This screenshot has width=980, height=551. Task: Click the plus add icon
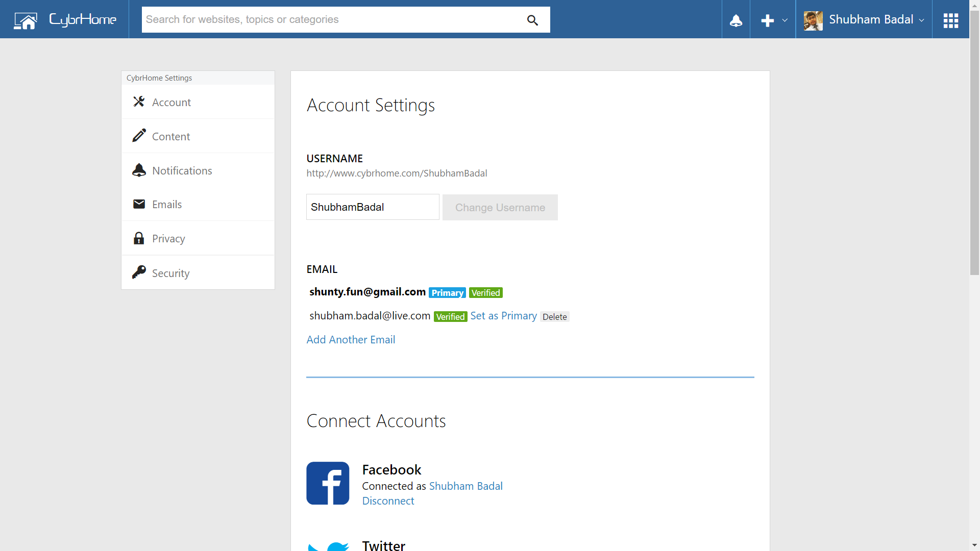tap(767, 20)
